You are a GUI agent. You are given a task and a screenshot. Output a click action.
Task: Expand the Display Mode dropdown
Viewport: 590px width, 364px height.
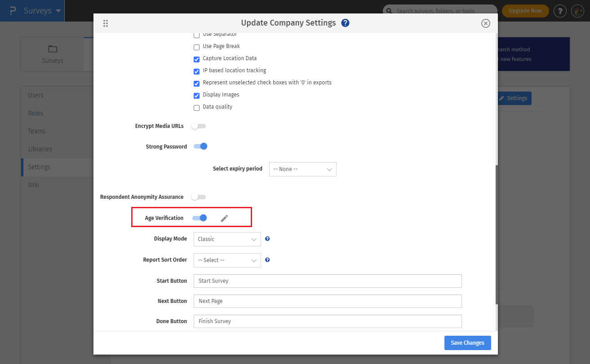pos(227,239)
